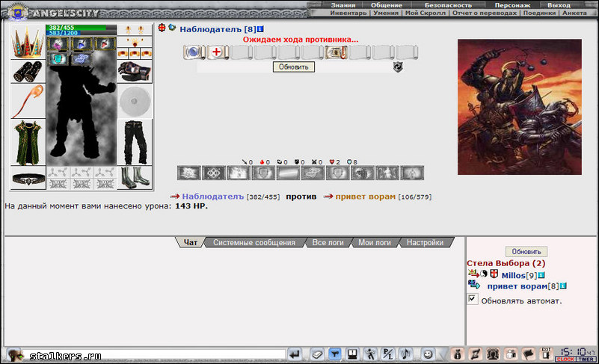599x364 pixels.
Task: Toggle the music note sound icon
Action: pos(406,355)
